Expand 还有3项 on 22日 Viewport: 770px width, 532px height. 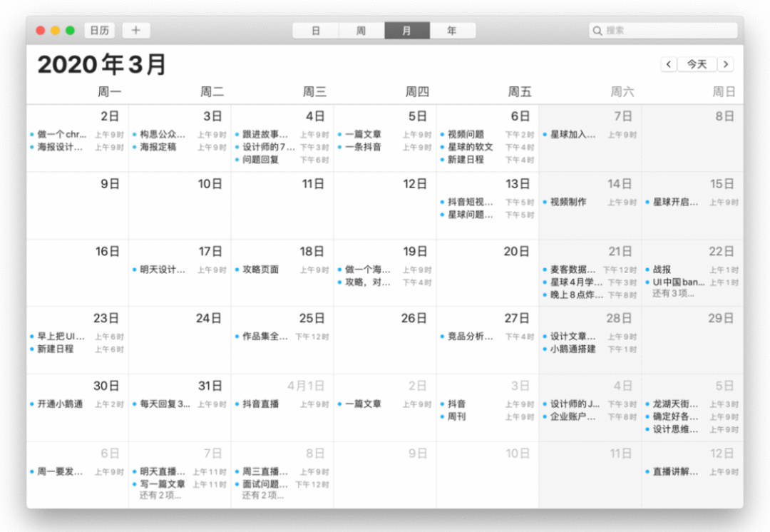[x=673, y=293]
